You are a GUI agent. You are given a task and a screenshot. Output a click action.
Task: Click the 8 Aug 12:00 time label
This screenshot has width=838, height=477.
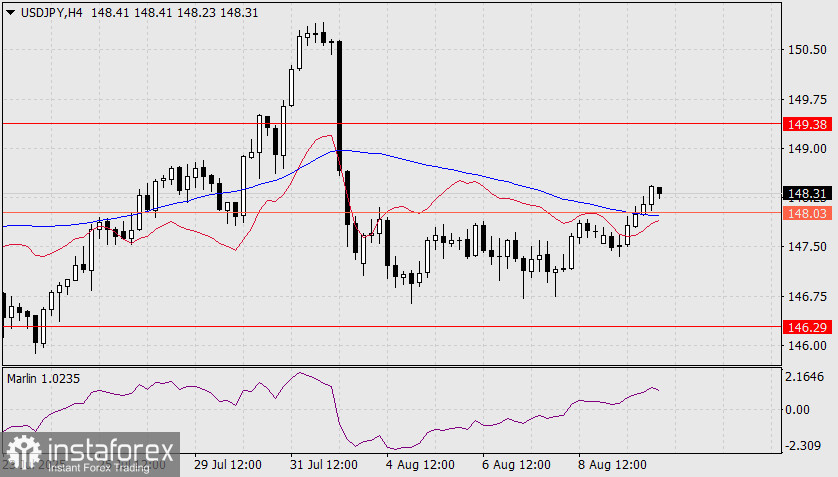pyautogui.click(x=612, y=465)
